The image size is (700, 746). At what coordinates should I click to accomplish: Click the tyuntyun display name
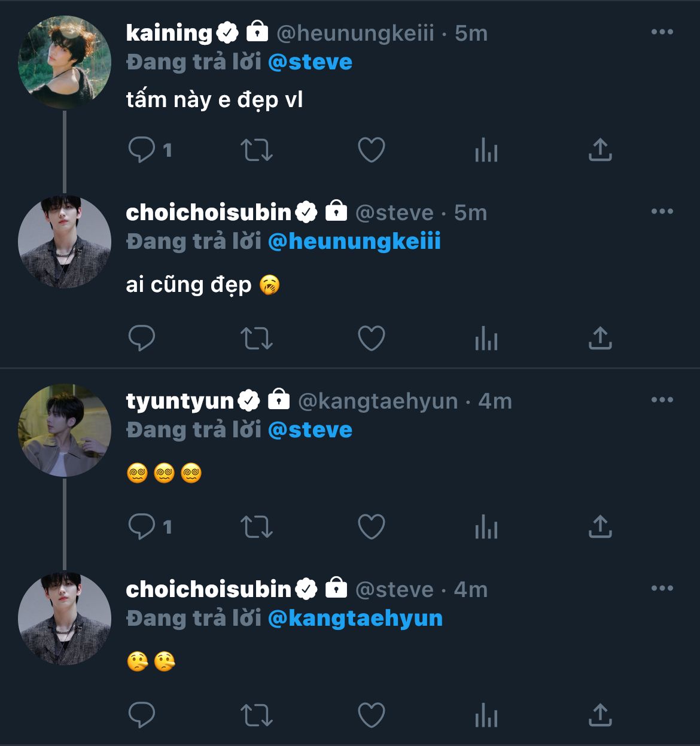(x=179, y=401)
